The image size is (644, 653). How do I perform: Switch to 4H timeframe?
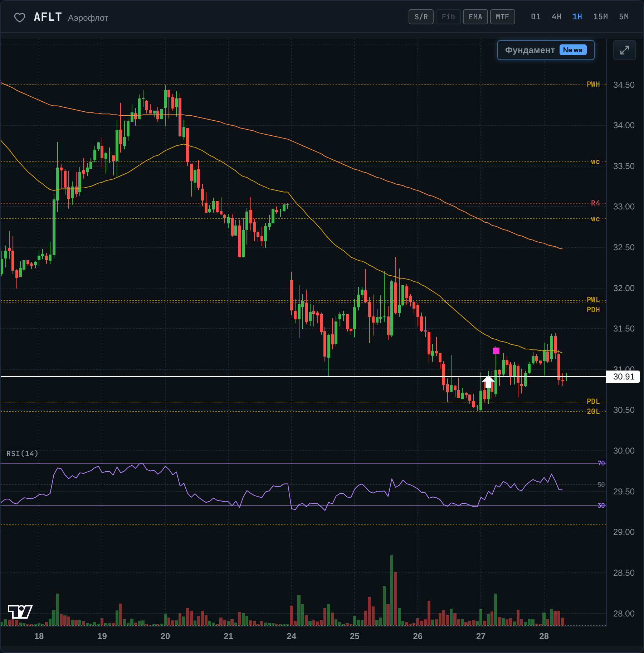click(x=556, y=17)
